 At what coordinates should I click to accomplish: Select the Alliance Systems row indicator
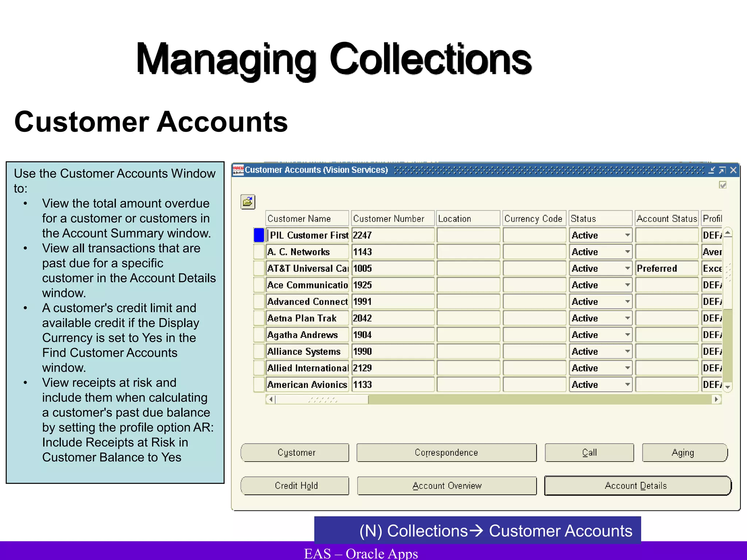click(259, 351)
